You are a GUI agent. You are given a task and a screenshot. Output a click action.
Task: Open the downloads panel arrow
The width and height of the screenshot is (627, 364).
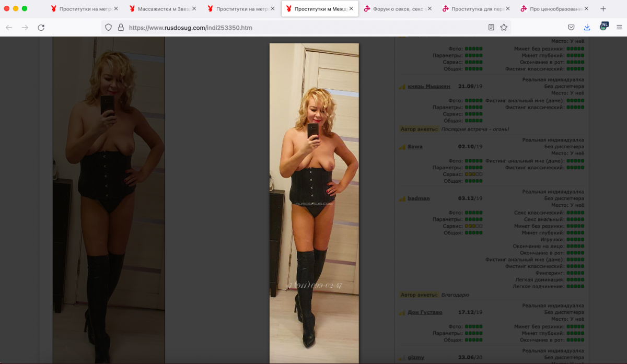click(587, 27)
